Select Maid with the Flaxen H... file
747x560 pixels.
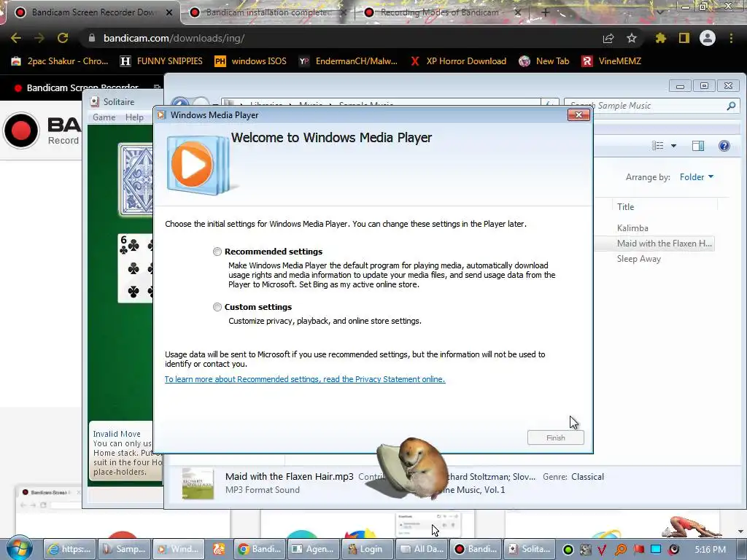(664, 244)
